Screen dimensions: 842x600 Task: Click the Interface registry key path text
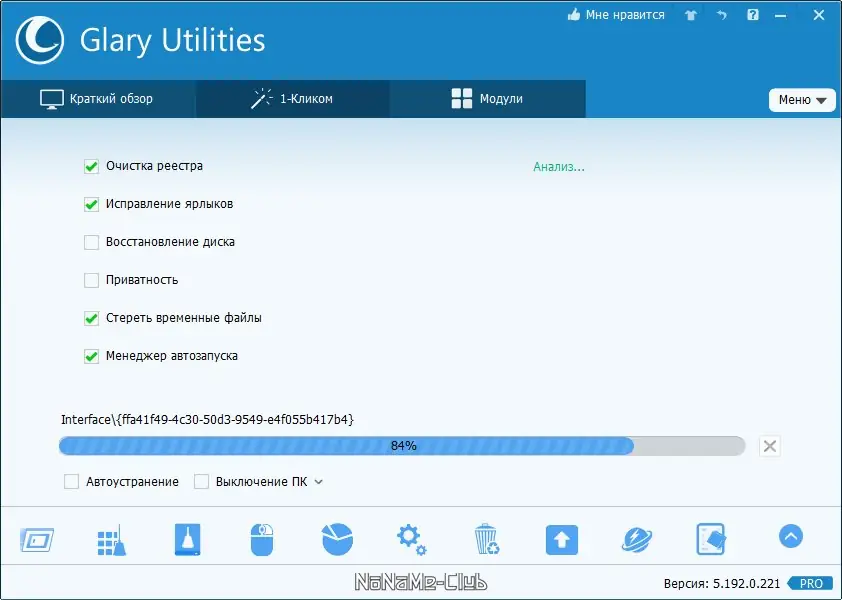(x=207, y=420)
